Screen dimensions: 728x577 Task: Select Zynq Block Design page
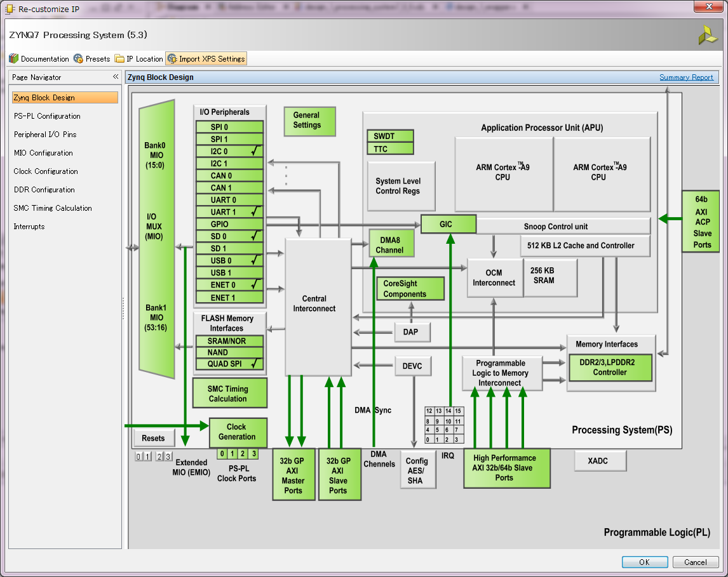point(65,97)
